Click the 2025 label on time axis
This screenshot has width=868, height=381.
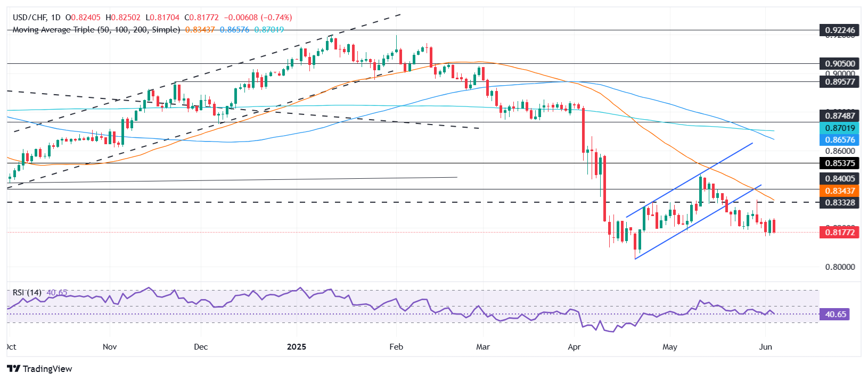[297, 347]
